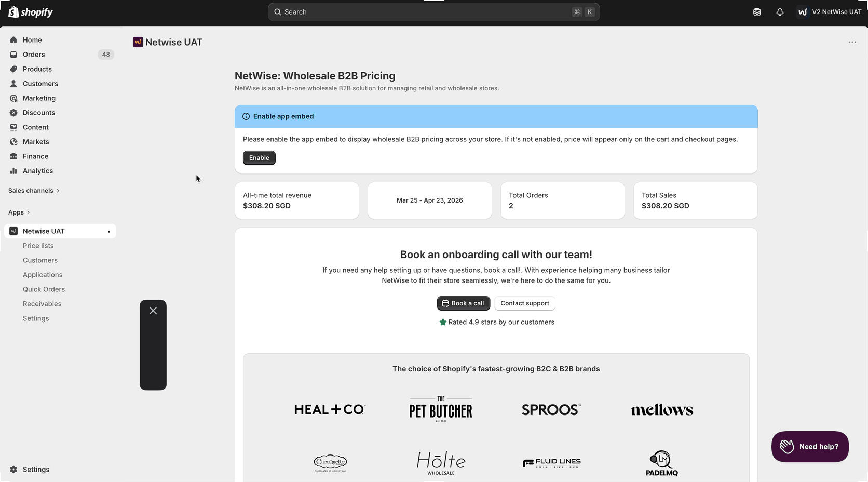Click the HEAL+CO brand logo

330,410
